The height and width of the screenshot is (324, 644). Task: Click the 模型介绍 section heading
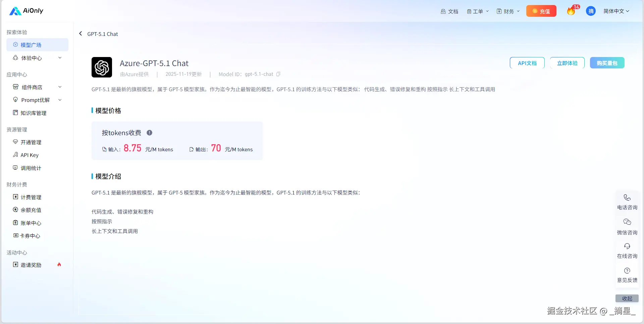click(108, 176)
